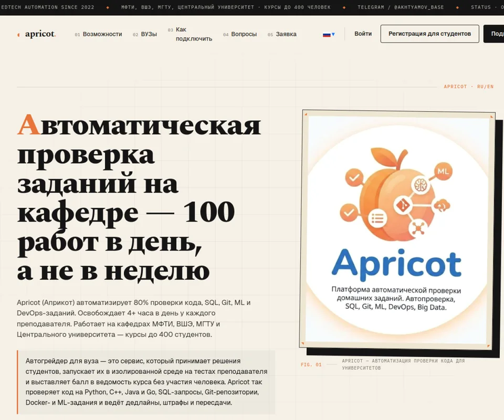Open the apricot logo homepage link
Image resolution: width=504 pixels, height=420 pixels.
(x=37, y=34)
